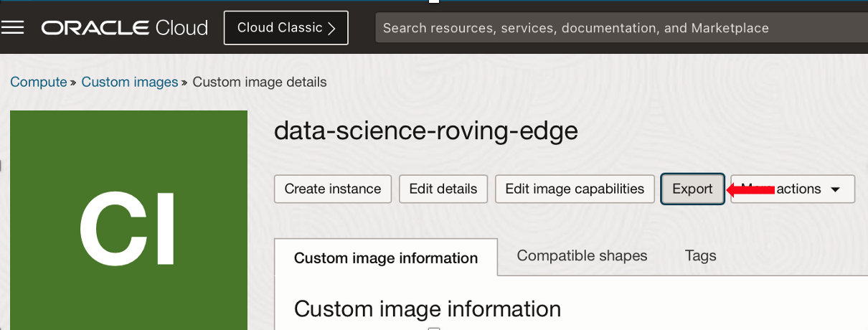Export the custom image
This screenshot has height=330, width=868.
point(692,189)
